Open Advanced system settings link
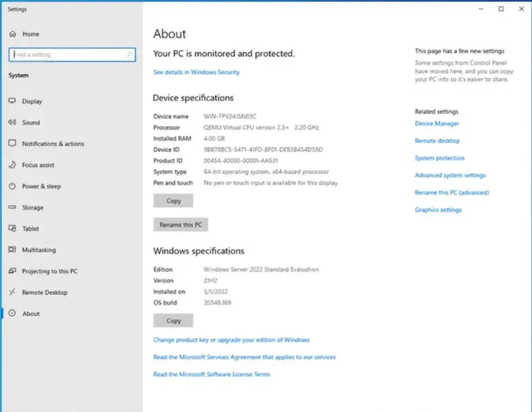532x412 pixels. pos(450,175)
